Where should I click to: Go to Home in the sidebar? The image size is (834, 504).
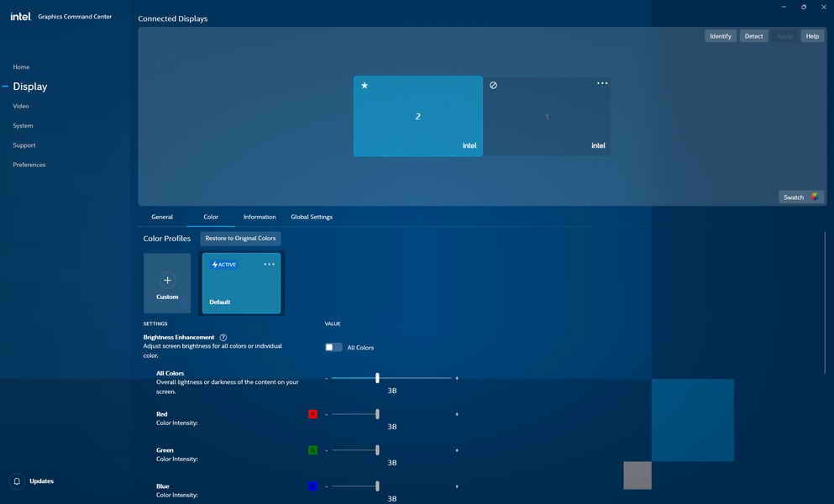pos(21,67)
